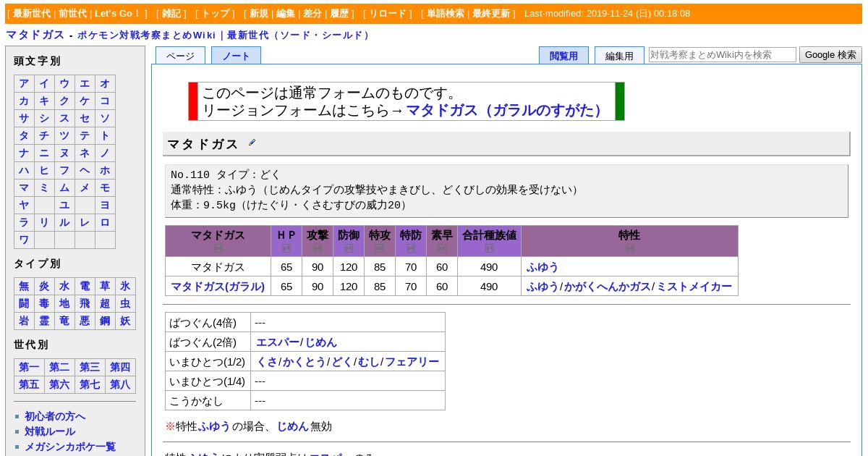Open ミストメイカー ability link
Image resolution: width=868 pixels, height=456 pixels.
coord(694,287)
